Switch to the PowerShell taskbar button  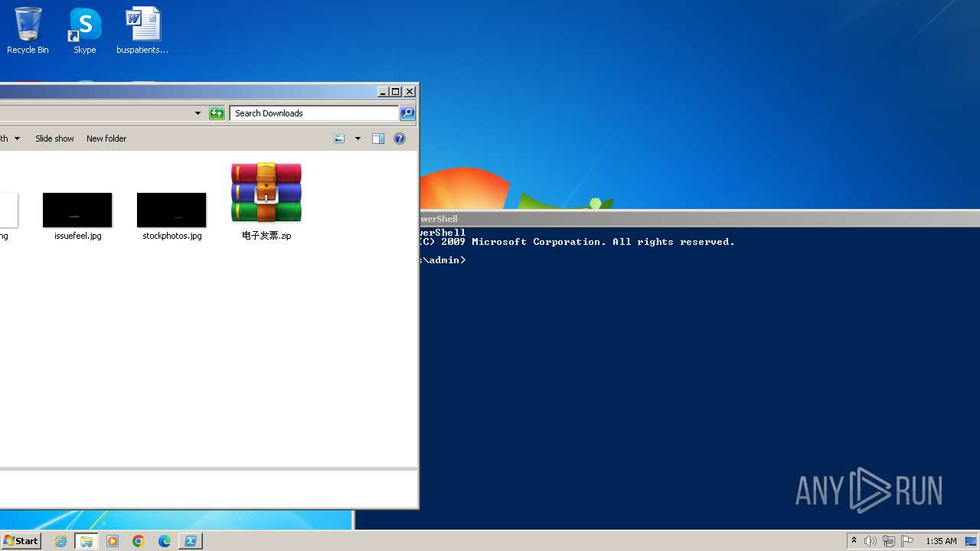191,541
